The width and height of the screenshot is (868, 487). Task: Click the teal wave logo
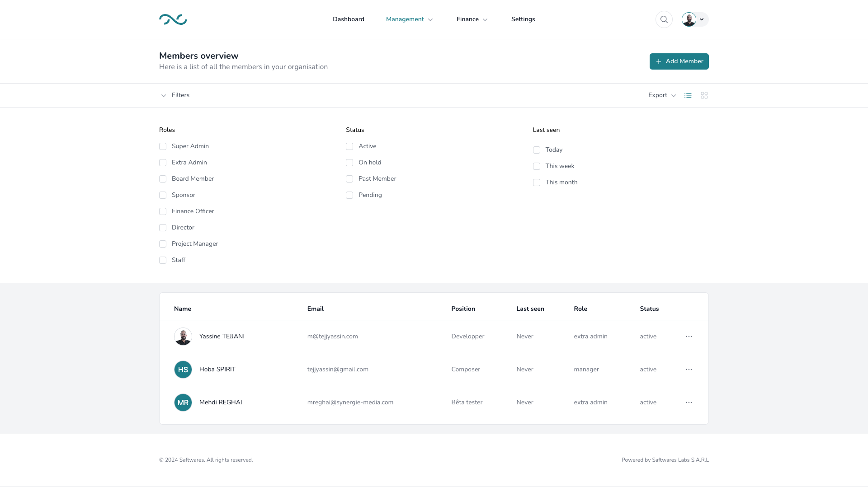tap(173, 19)
